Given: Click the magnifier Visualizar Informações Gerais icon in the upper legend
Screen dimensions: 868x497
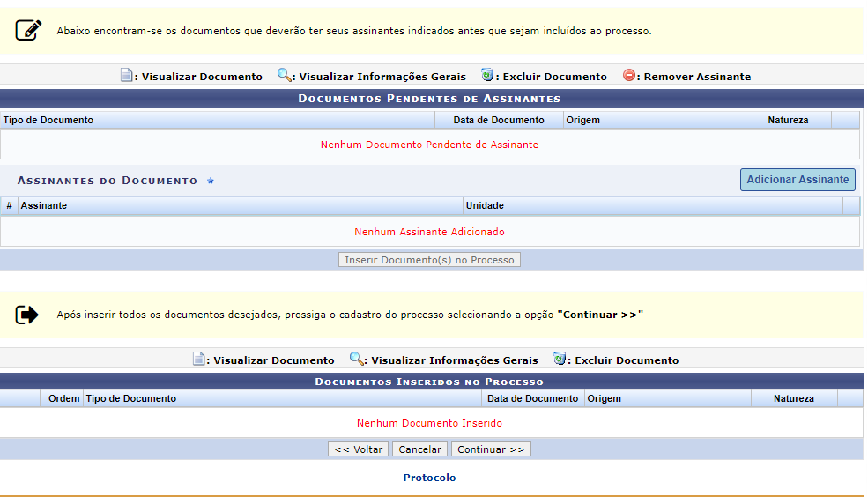Looking at the screenshot, I should pos(284,76).
